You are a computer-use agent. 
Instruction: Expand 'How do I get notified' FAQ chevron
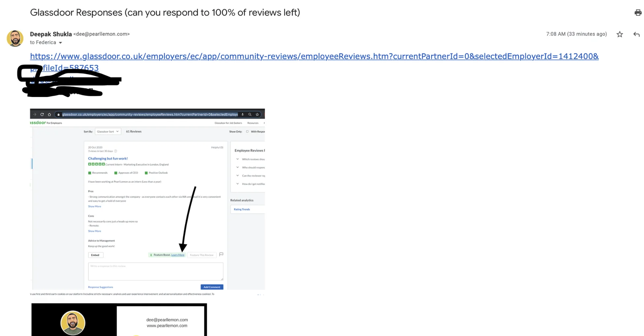237,184
